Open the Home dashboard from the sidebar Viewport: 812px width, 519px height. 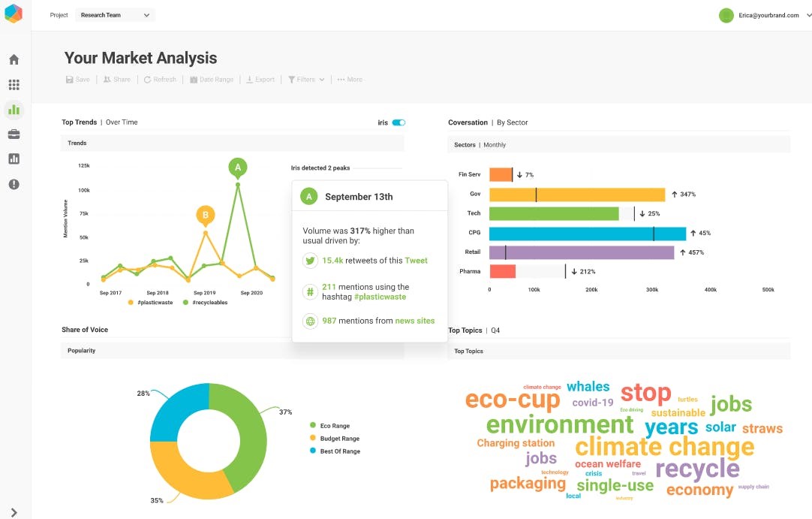point(14,59)
